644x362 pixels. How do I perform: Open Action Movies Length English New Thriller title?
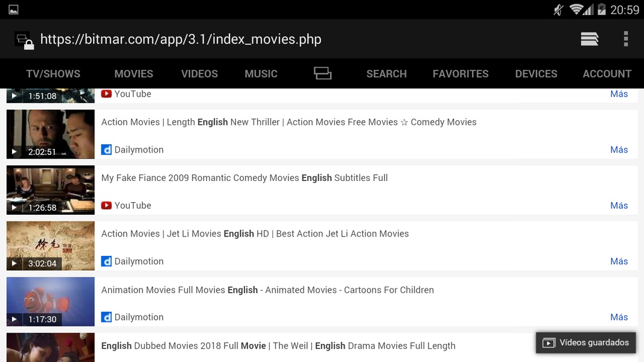pyautogui.click(x=289, y=122)
